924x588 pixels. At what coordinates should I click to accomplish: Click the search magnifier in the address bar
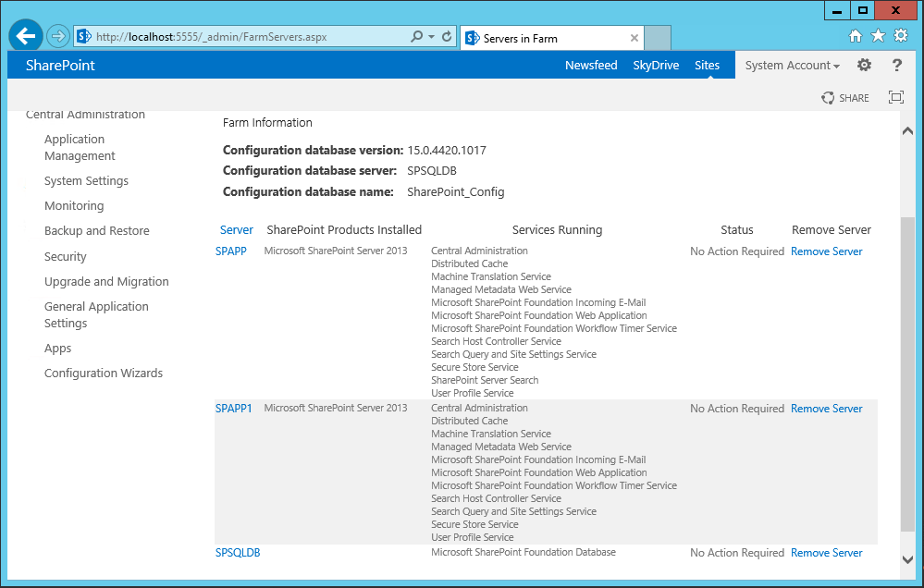[x=416, y=37]
